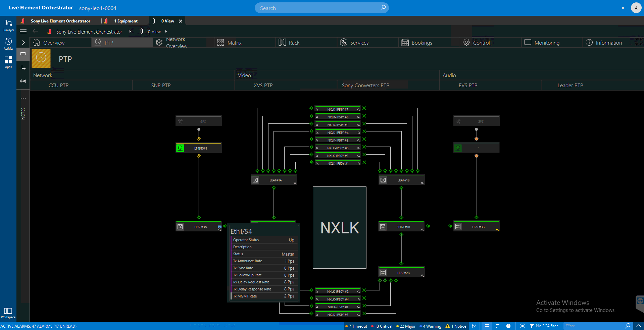Click in the top Search field

click(x=321, y=8)
